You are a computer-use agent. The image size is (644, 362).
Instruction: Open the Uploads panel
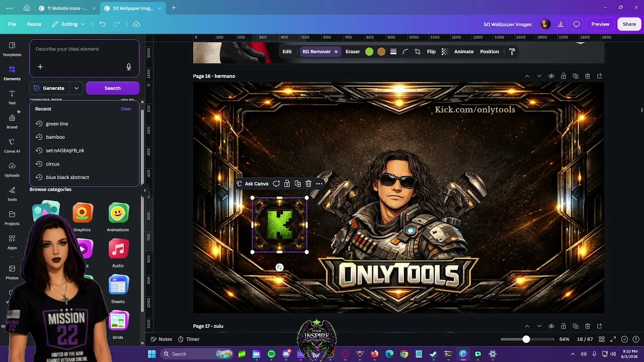[x=12, y=169]
